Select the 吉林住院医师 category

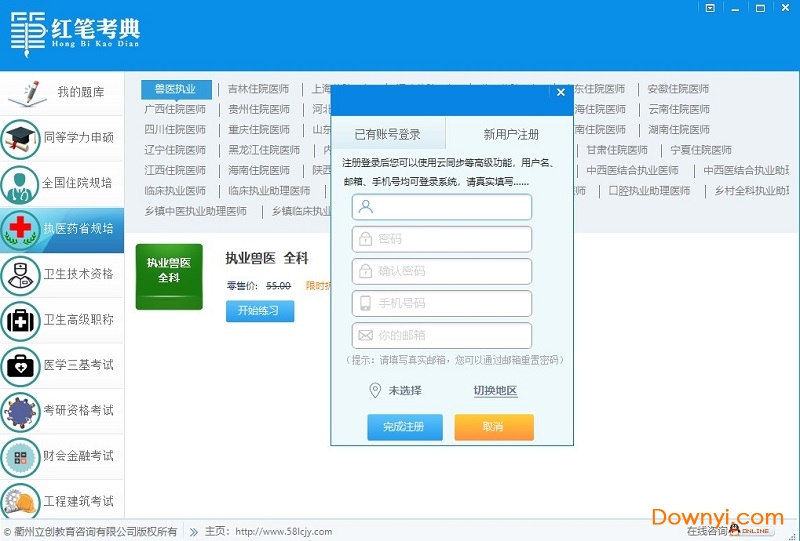click(259, 89)
